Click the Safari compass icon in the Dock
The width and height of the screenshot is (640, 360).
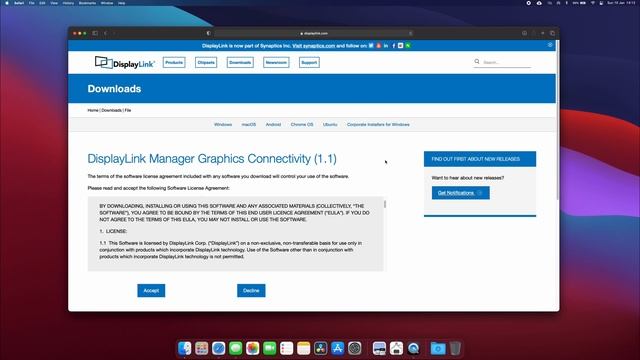pos(218,348)
